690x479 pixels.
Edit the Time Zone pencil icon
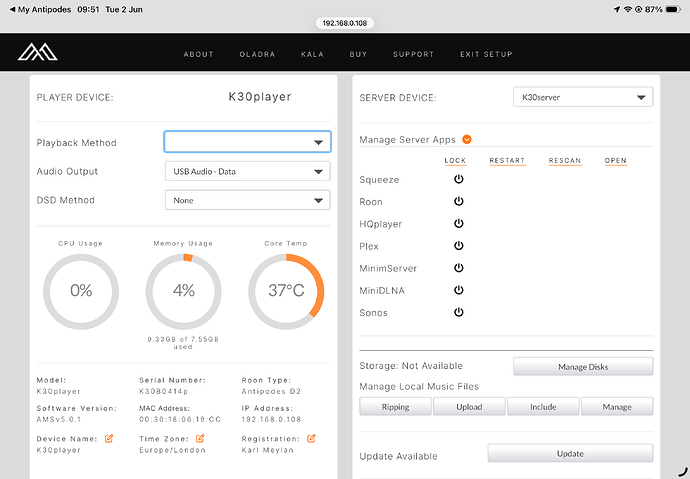coord(200,438)
